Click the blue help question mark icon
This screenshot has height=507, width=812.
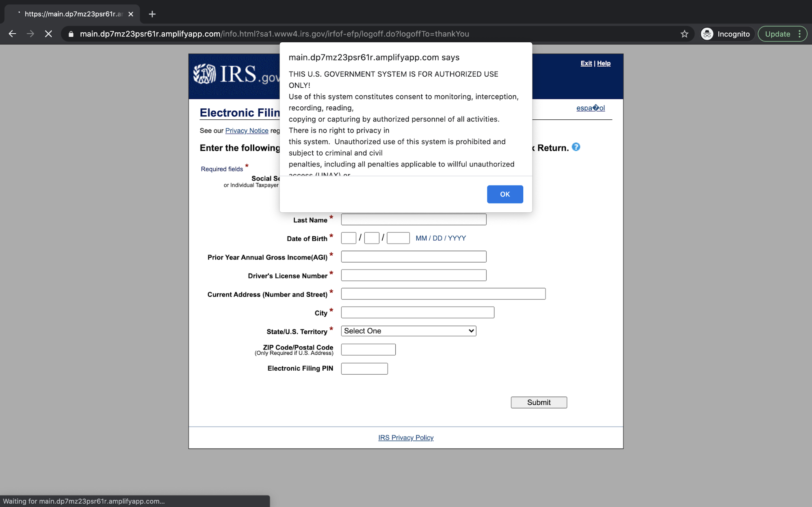[x=576, y=147]
